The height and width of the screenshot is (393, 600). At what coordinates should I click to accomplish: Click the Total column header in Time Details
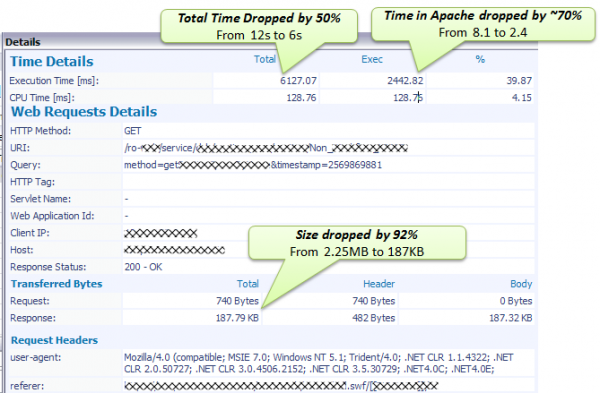(265, 59)
